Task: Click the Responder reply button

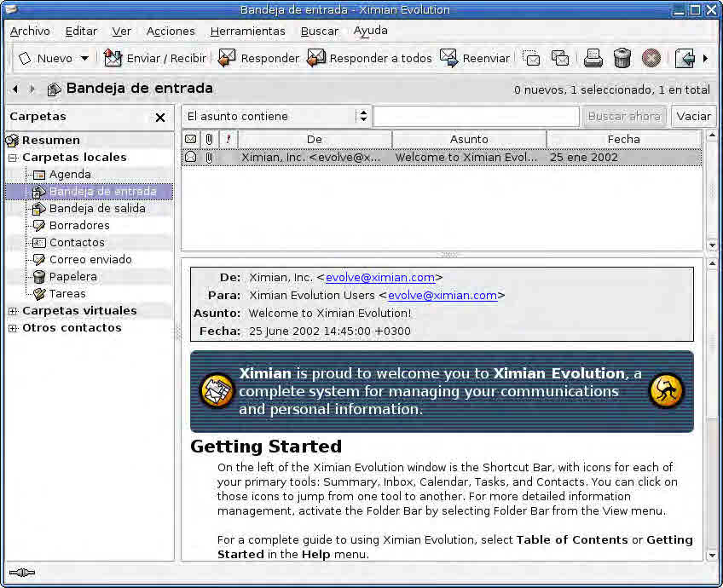Action: click(x=258, y=59)
